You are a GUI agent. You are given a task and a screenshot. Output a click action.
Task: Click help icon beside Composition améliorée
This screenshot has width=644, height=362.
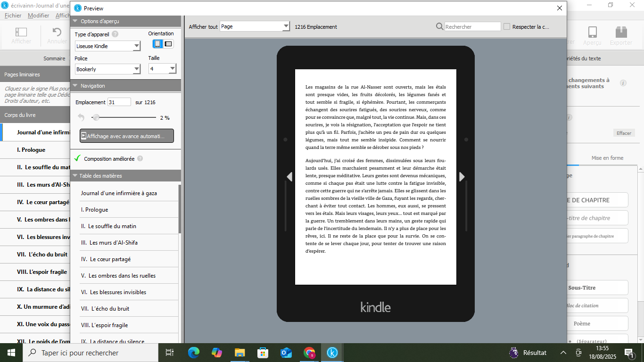[140, 159]
